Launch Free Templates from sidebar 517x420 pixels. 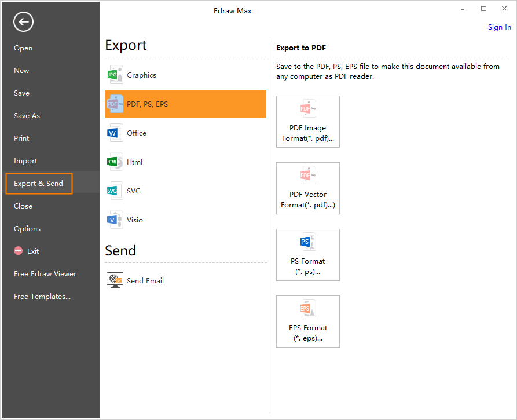pos(42,297)
